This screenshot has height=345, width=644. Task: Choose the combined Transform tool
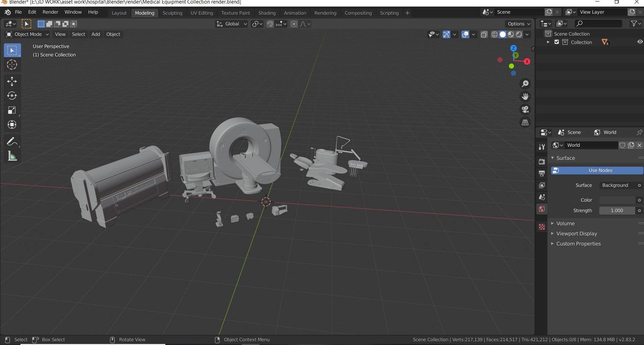point(12,125)
